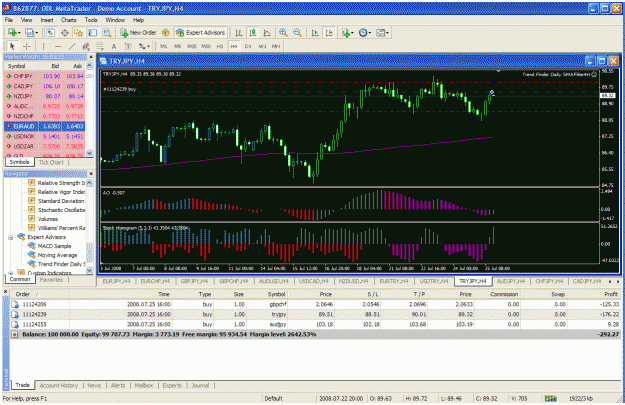Click the MACD Sample expert advisor icon
The image size is (625, 405).
[31, 246]
